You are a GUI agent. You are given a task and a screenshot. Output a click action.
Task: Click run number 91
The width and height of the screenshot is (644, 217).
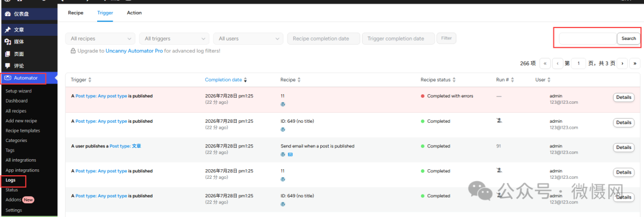tap(499, 146)
